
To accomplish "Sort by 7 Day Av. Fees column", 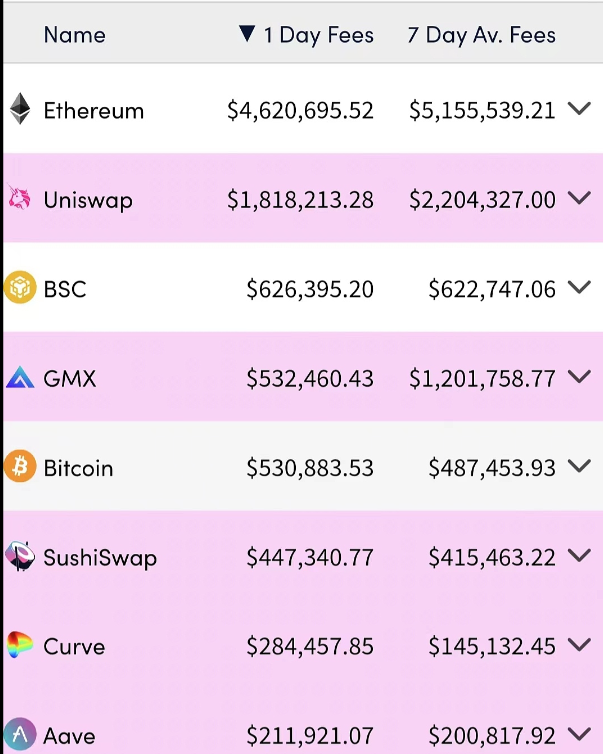I will point(481,35).
